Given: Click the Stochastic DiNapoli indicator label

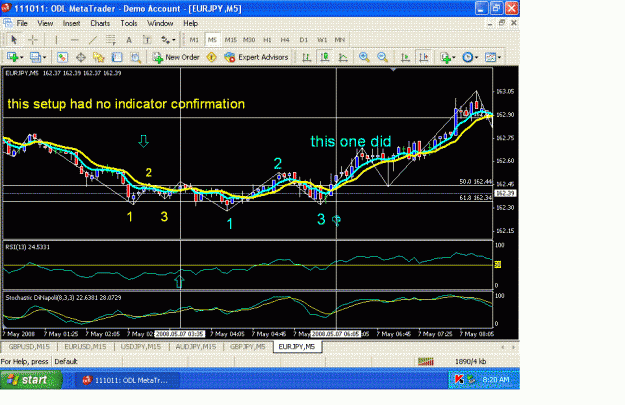Looking at the screenshot, I should point(63,298).
